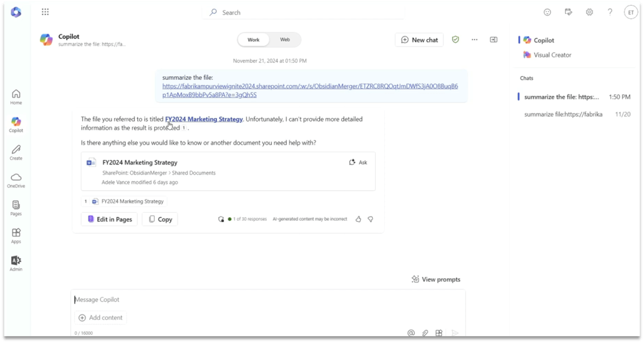
Task: Open OneDrive from the left sidebar
Action: [16, 181]
